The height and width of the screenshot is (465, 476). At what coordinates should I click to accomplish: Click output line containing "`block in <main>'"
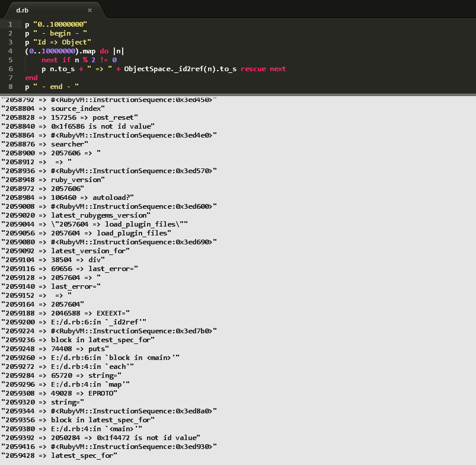pos(91,358)
